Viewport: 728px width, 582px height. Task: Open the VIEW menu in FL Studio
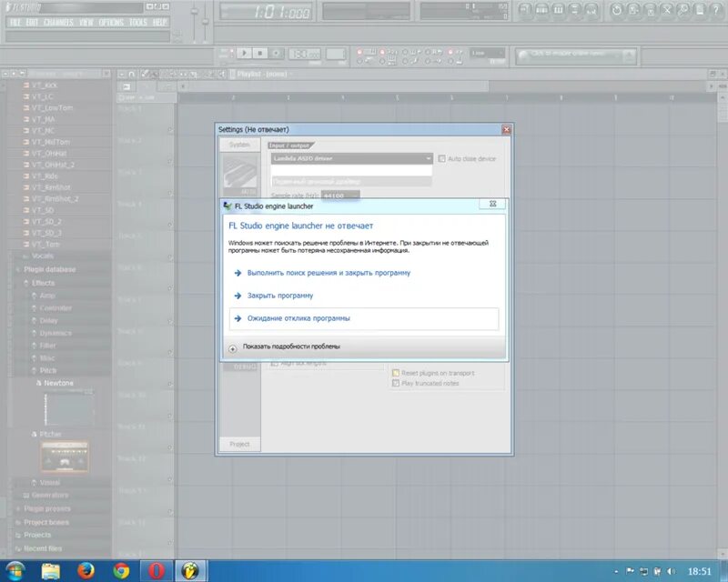point(86,22)
